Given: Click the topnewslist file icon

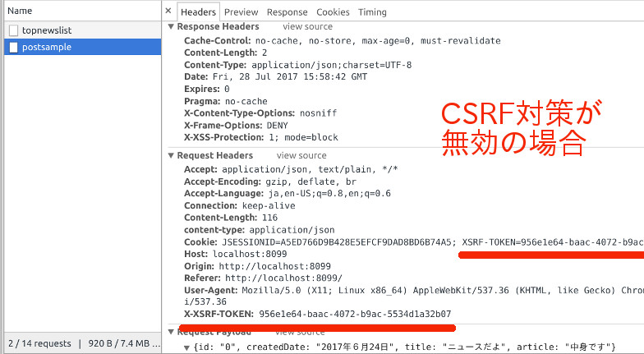Looking at the screenshot, I should point(13,30).
